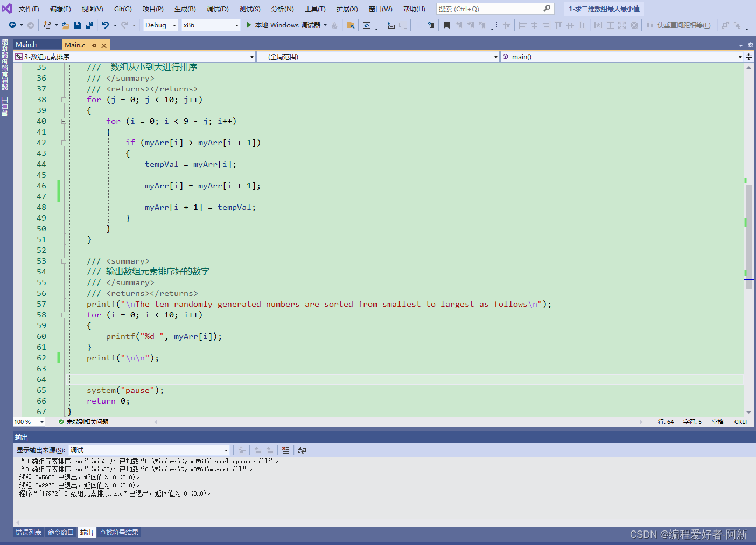Click the gear icon at document tab bar
The height and width of the screenshot is (545, 756).
(x=751, y=45)
